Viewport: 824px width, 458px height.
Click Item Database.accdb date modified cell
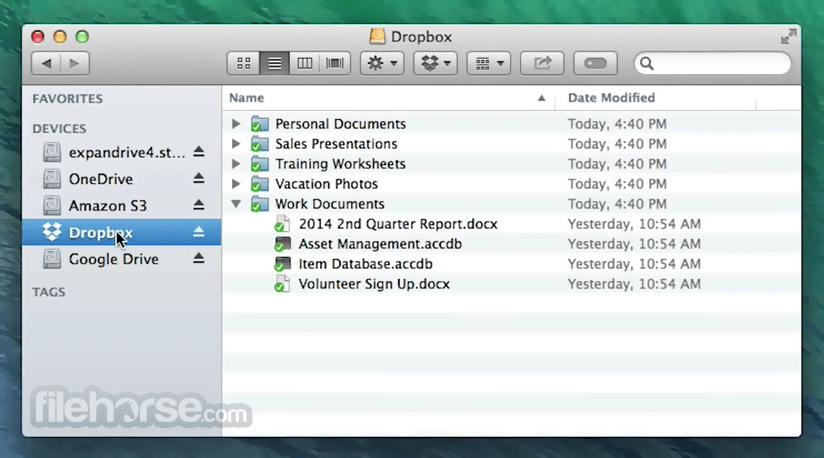point(634,264)
